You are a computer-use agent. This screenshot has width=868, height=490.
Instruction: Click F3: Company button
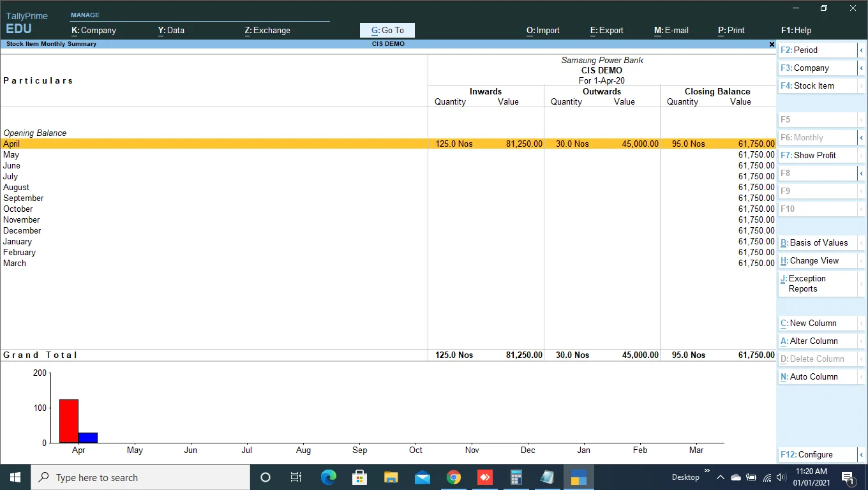tap(817, 68)
